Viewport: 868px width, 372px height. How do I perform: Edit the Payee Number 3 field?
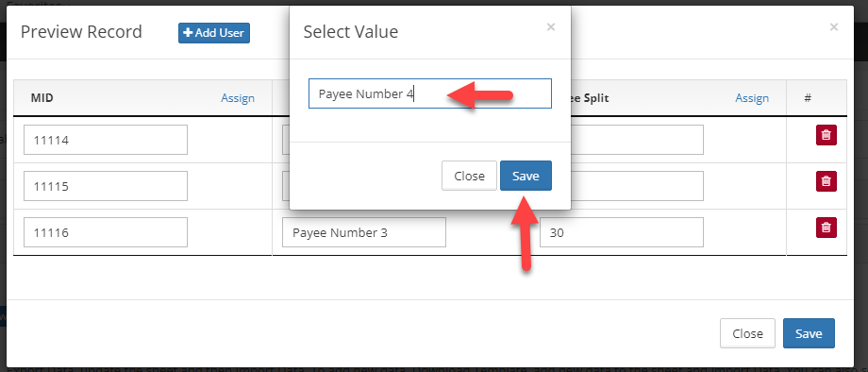coord(363,232)
